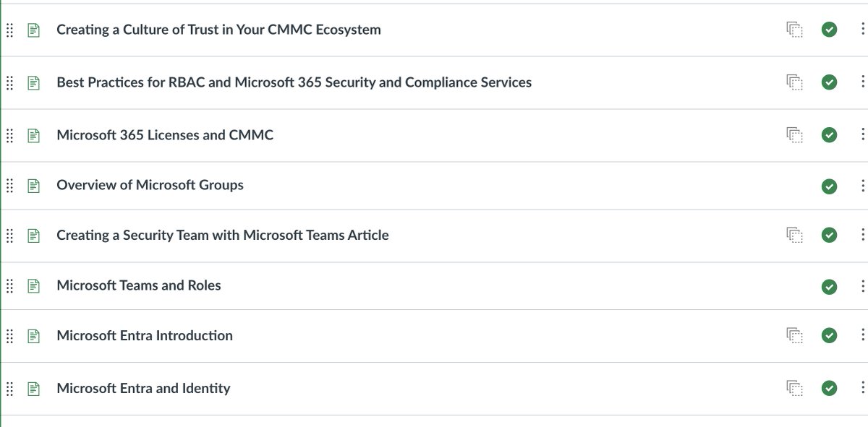Open Creating a Culture of Trust in Your CMMC Ecosystem
Image resolution: width=868 pixels, height=427 pixels.
218,30
